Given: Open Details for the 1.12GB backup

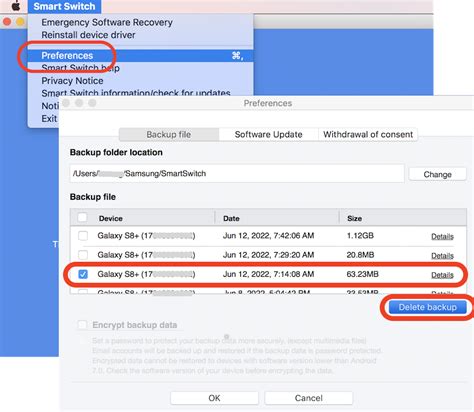Looking at the screenshot, I should pyautogui.click(x=442, y=236).
